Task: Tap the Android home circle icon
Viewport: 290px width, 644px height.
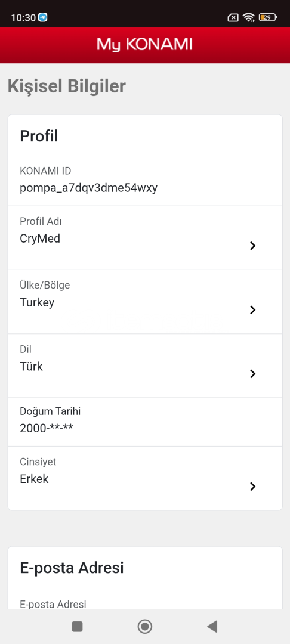Action: (144, 626)
